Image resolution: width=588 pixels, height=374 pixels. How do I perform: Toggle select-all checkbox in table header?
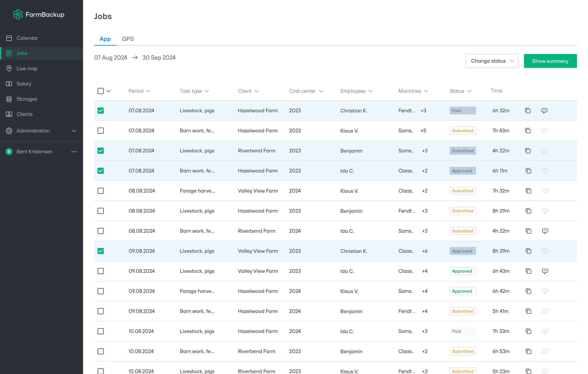101,91
